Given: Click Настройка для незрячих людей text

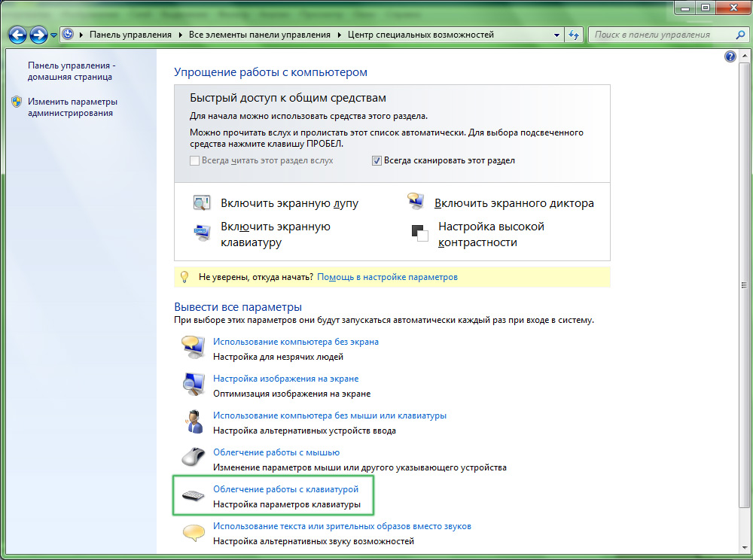Looking at the screenshot, I should 278,357.
